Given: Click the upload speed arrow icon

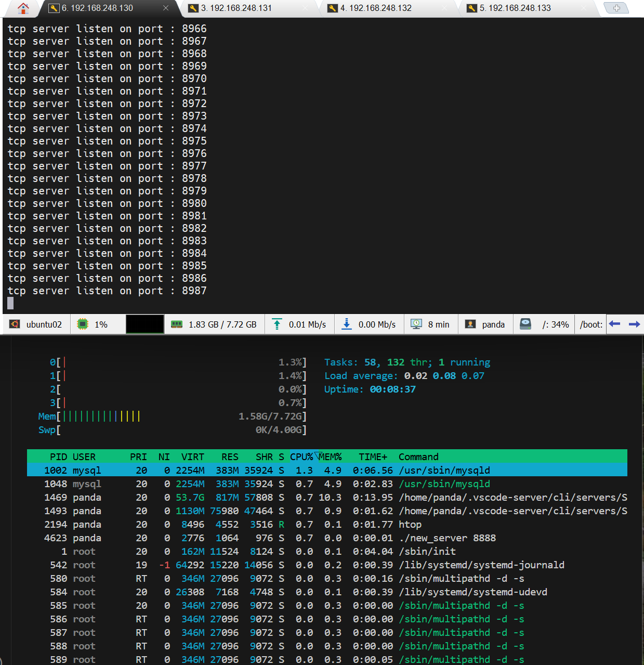Looking at the screenshot, I should (277, 324).
